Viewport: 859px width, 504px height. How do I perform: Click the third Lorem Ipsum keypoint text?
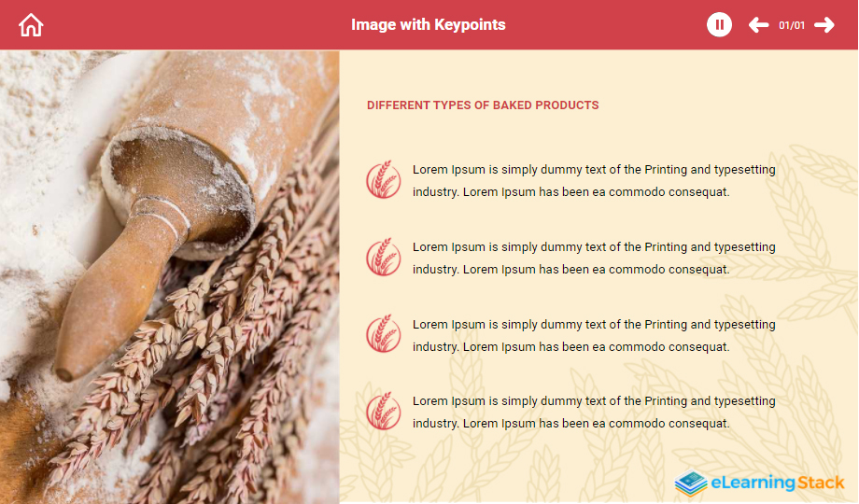[594, 335]
